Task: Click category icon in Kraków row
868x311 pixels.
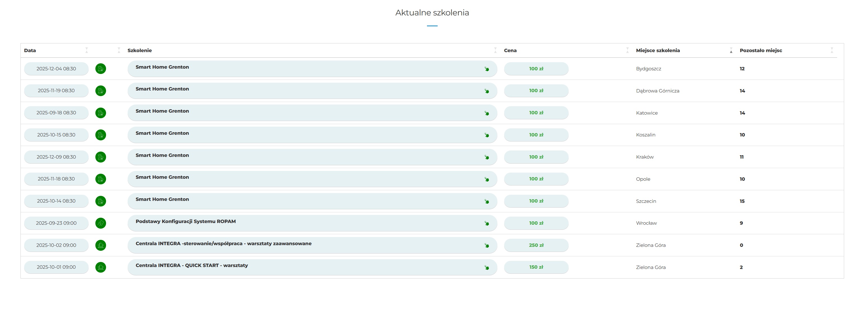Action: click(101, 157)
